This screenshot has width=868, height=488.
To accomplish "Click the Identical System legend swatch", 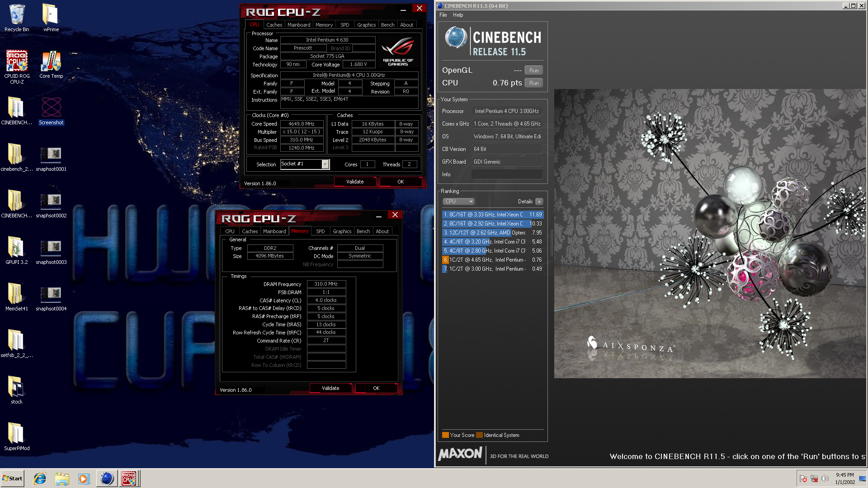I will [x=479, y=435].
